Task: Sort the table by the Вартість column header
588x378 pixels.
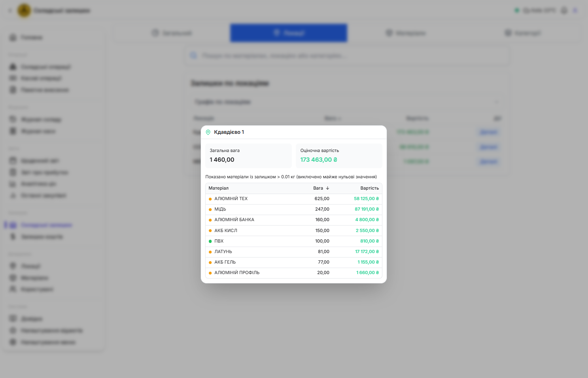Action: pyautogui.click(x=369, y=188)
